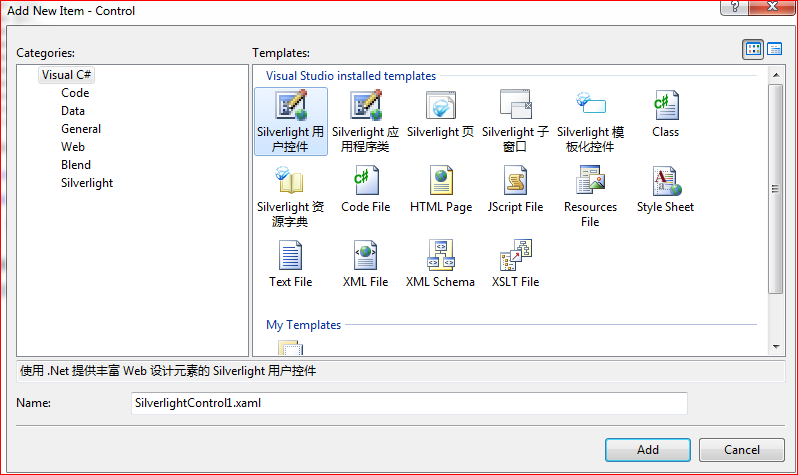
Task: Click the templates list scrollbar thumb
Action: (x=776, y=189)
